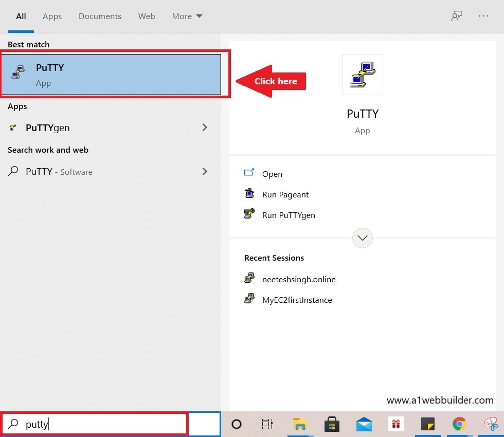Open Task View from the taskbar
This screenshot has width=504, height=437.
[x=267, y=424]
